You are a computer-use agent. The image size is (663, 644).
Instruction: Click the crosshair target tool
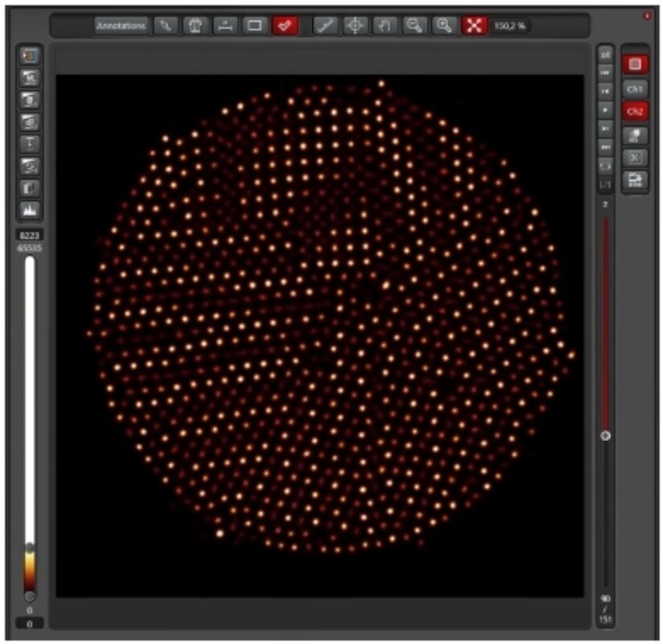pos(354,26)
